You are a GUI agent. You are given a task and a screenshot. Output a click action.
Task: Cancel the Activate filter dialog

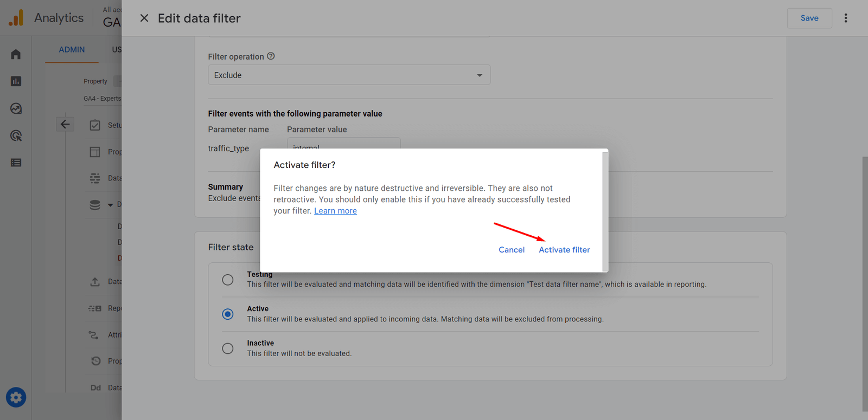click(x=512, y=250)
